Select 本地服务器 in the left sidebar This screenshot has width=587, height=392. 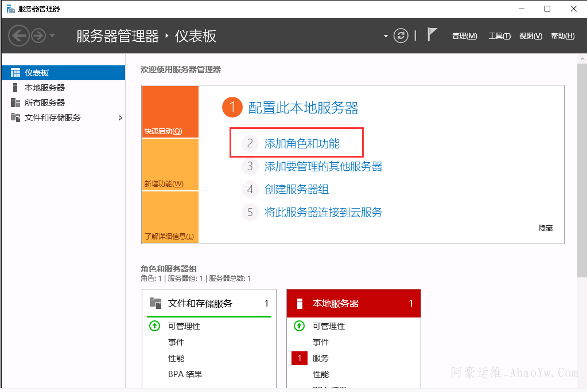pyautogui.click(x=44, y=88)
